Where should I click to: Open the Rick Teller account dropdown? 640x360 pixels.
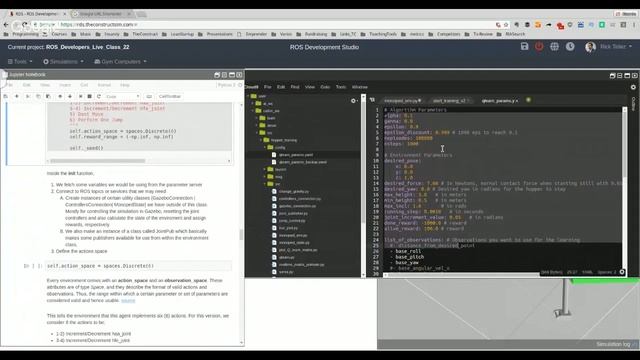point(616,47)
